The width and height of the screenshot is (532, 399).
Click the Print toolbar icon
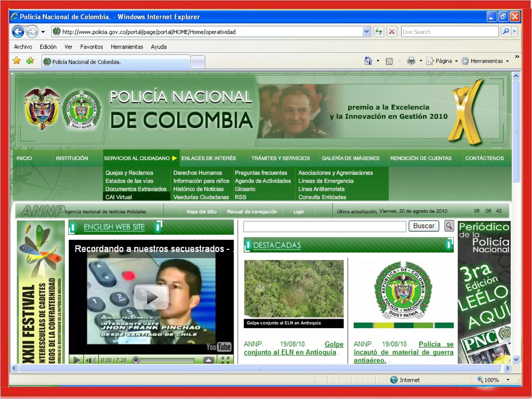411,61
